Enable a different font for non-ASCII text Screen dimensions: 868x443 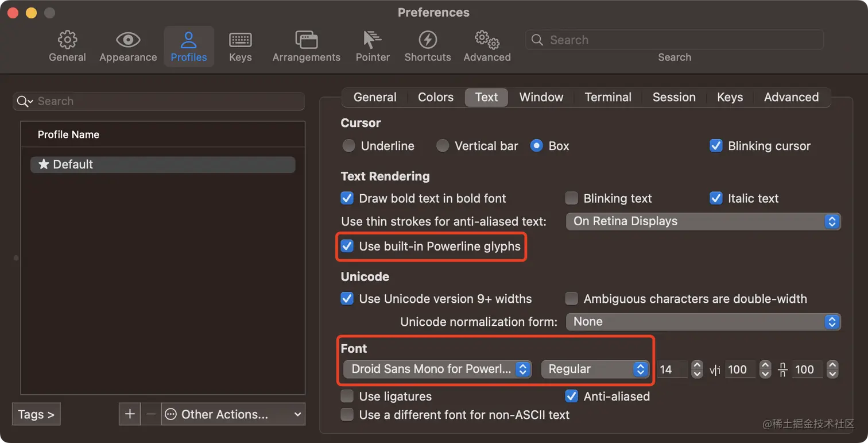tap(347, 415)
